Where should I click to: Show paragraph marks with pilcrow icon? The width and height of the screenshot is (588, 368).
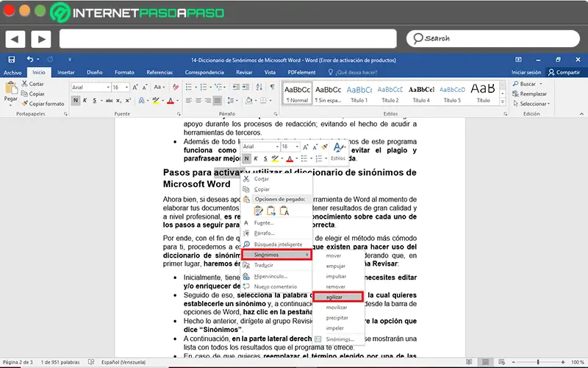pos(271,87)
